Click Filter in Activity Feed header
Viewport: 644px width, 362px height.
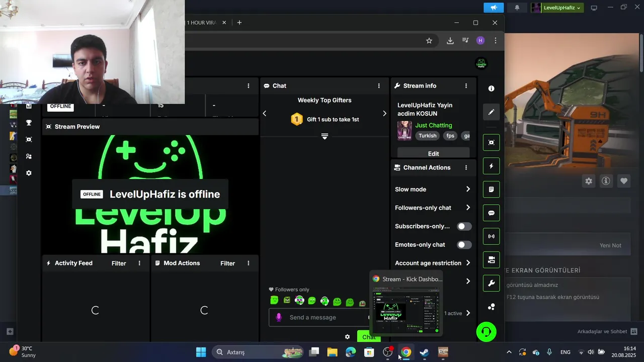tap(119, 263)
